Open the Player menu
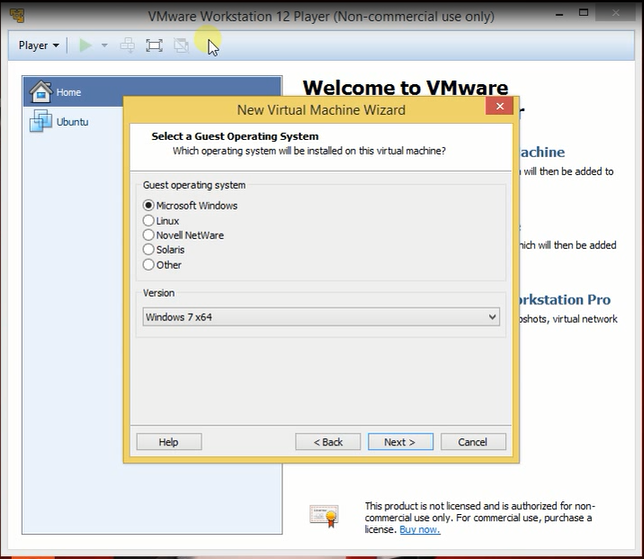 click(39, 45)
